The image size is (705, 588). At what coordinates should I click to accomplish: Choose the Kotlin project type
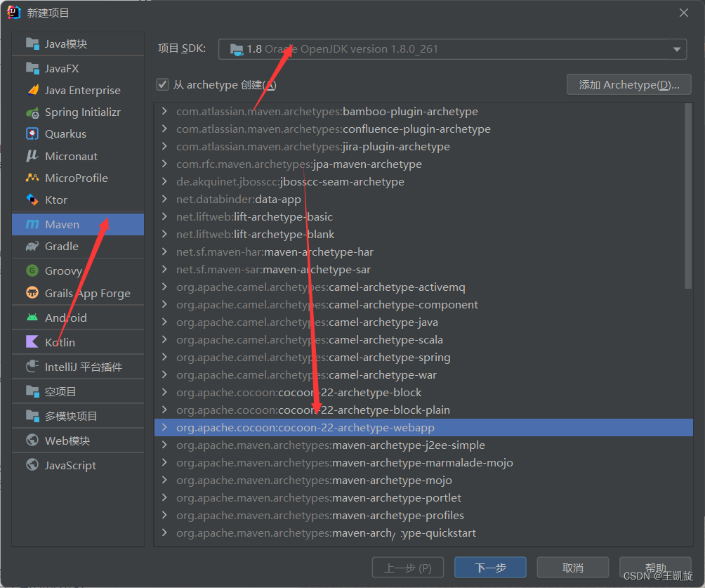click(x=78, y=342)
